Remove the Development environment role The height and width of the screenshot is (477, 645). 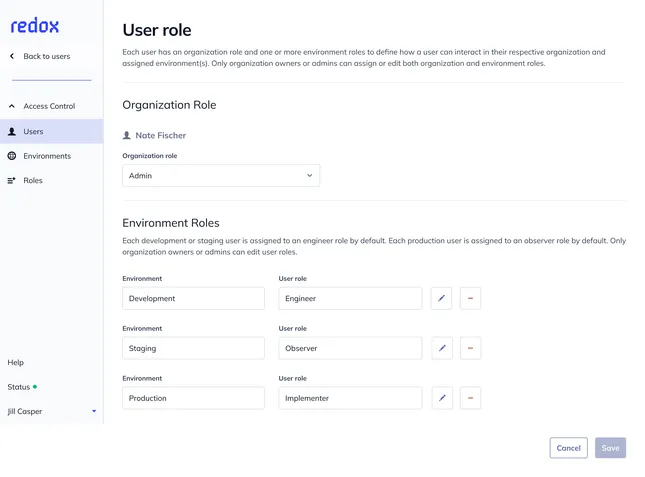470,298
